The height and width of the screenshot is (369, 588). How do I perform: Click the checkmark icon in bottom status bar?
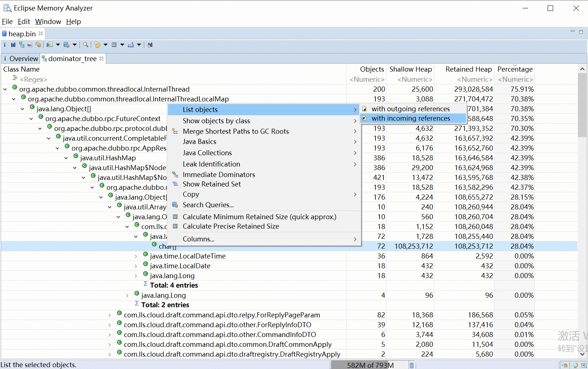point(584,365)
